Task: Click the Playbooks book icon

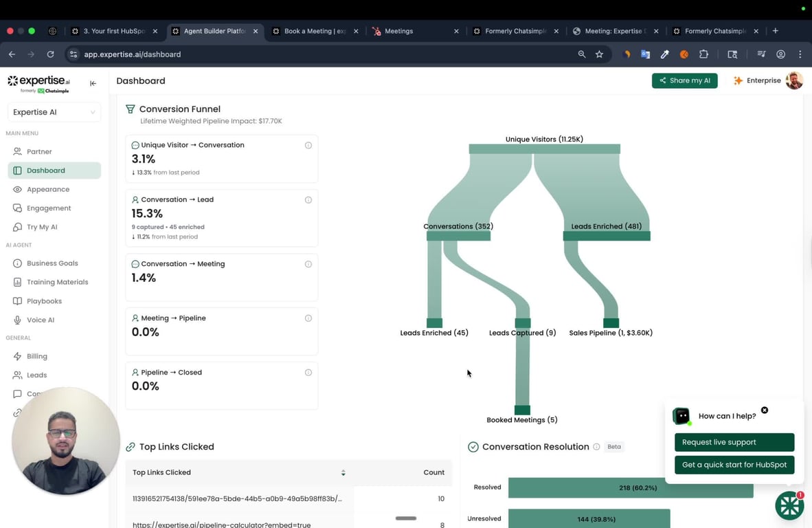Action: coord(17,301)
